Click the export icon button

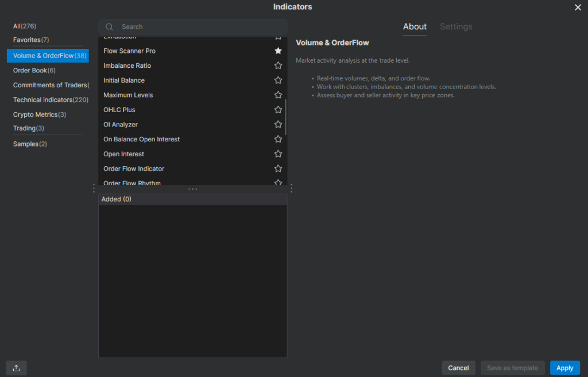click(16, 368)
